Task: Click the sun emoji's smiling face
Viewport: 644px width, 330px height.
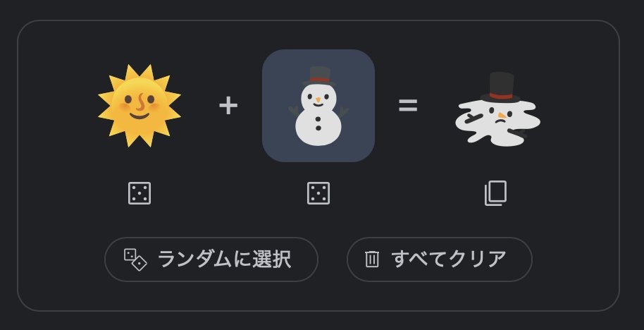Action: coord(140,105)
